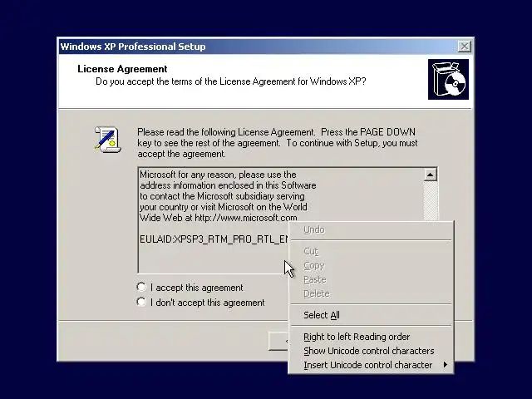This screenshot has width=532, height=399.
Task: Click the "License Agreement" heading
Action: pyautogui.click(x=122, y=69)
